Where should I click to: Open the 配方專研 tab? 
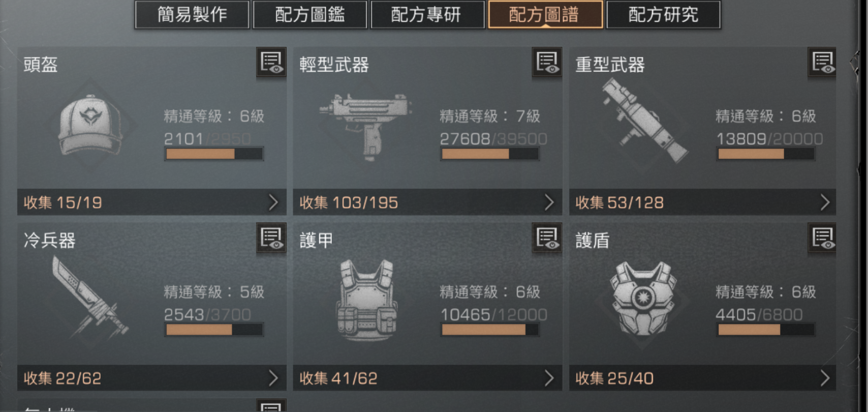[427, 14]
